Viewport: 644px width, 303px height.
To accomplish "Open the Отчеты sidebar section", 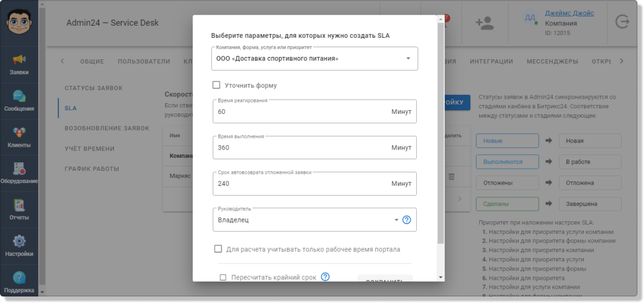I will click(19, 210).
